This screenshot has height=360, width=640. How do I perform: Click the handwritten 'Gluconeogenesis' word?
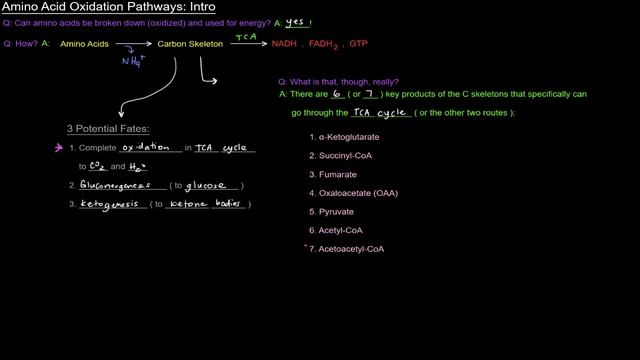pyautogui.click(x=115, y=185)
